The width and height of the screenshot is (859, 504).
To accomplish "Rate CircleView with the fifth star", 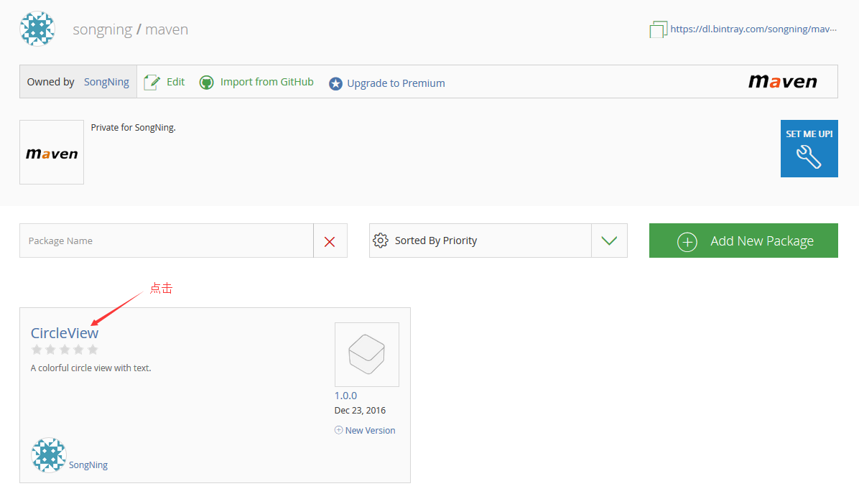I will click(x=93, y=350).
